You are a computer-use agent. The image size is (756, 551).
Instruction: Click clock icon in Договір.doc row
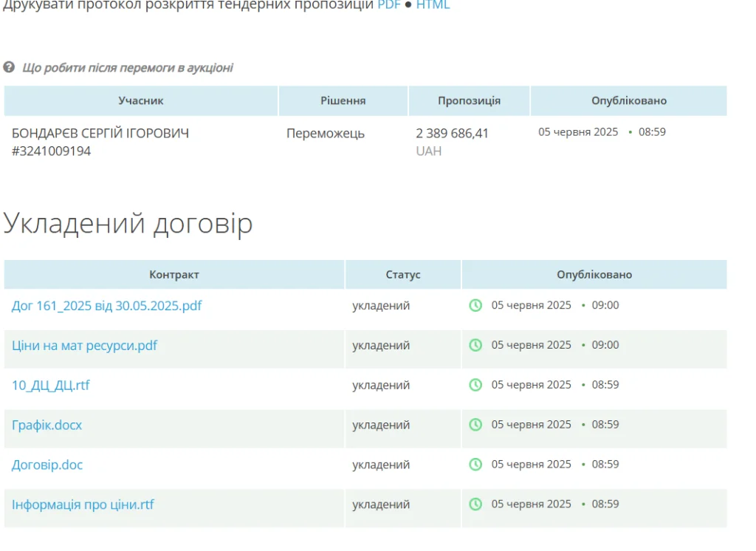pyautogui.click(x=475, y=465)
